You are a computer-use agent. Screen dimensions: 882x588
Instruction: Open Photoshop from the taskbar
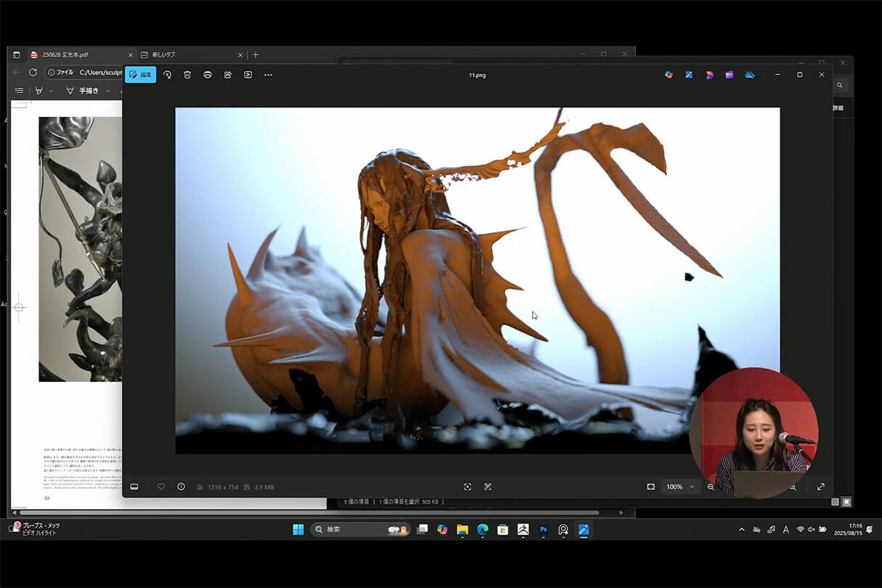coord(543,530)
